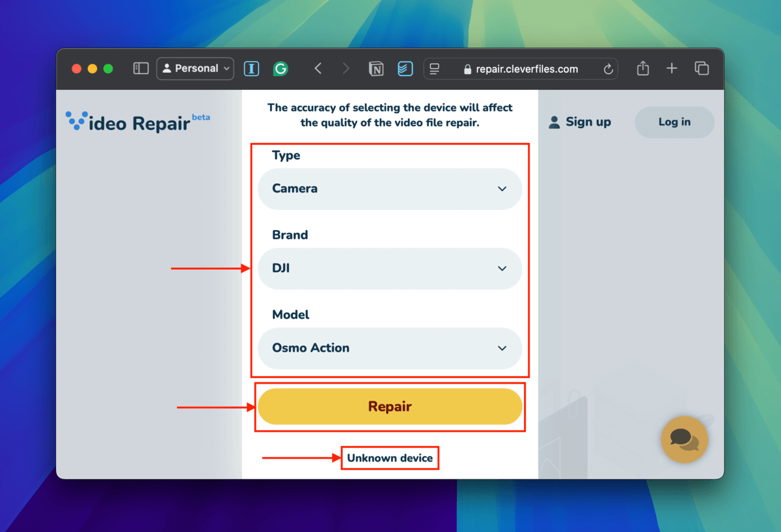
Task: Click the yellow Repair button
Action: 390,406
